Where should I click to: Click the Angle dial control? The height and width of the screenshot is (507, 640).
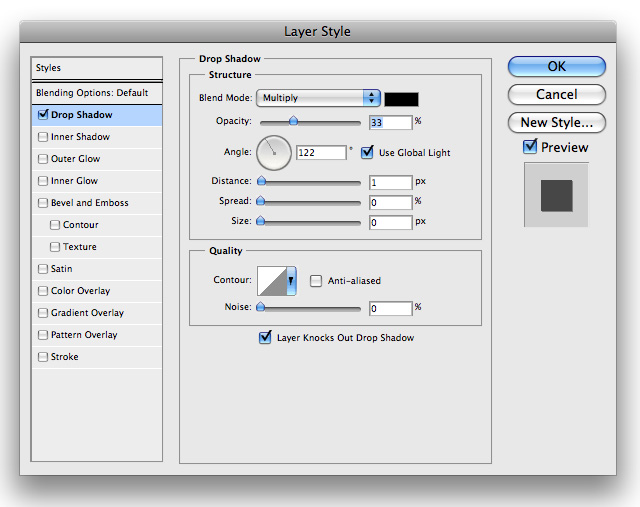273,153
